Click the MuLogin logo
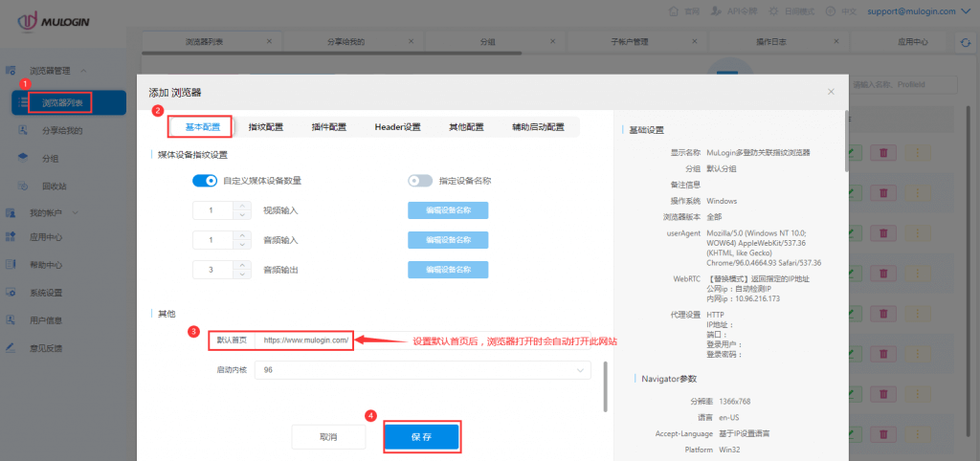This screenshot has width=980, height=461. click(54, 21)
